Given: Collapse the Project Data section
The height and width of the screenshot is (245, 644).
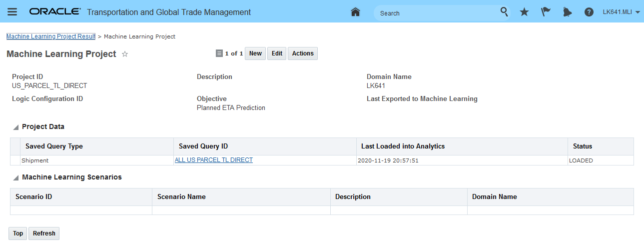Looking at the screenshot, I should point(16,127).
